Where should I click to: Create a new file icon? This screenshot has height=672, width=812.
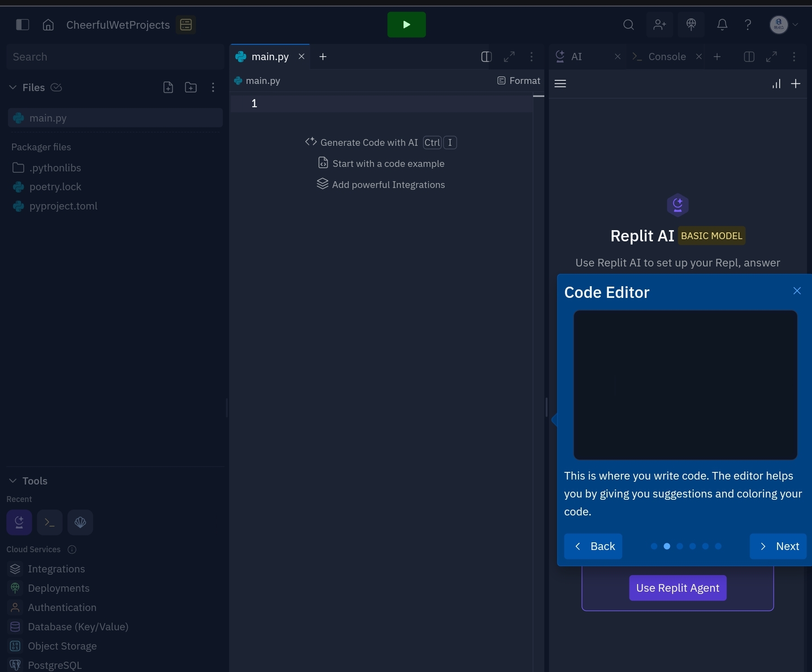168,87
